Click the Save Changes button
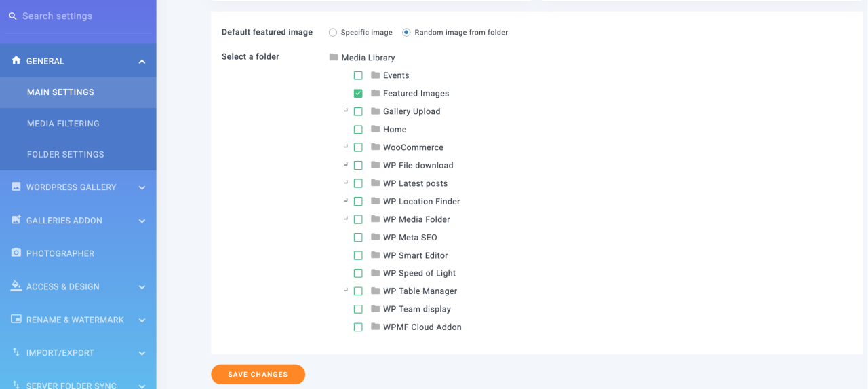The height and width of the screenshot is (389, 868). (x=258, y=374)
